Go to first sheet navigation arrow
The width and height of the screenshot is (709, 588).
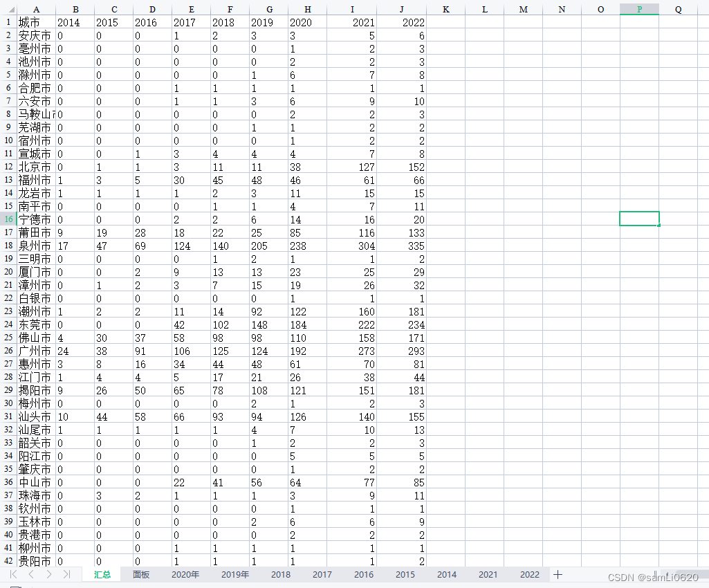[x=14, y=574]
